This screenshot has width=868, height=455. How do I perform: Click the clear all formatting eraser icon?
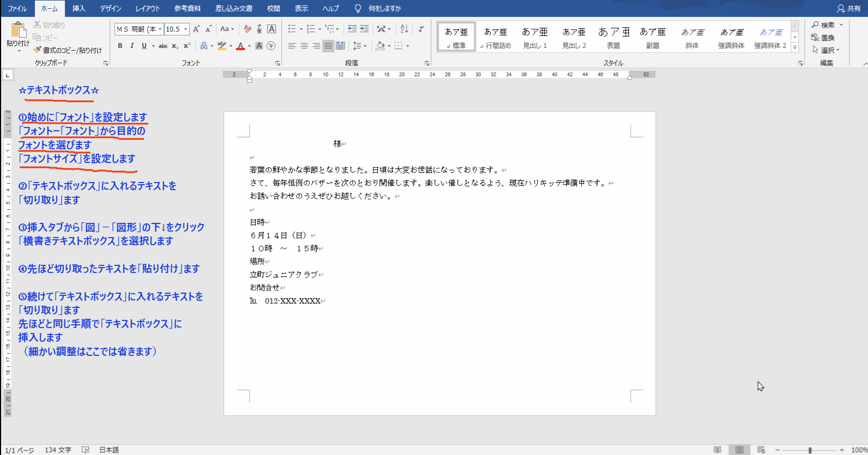point(248,29)
